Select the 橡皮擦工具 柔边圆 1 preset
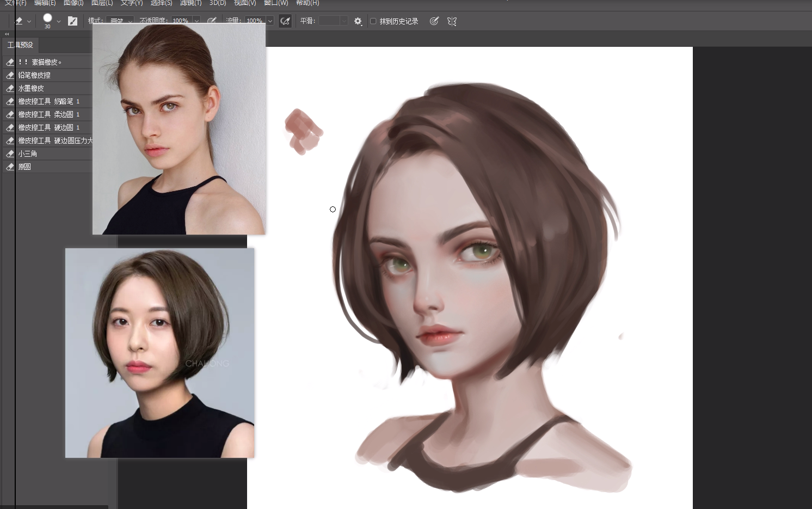The width and height of the screenshot is (812, 509). coord(48,114)
